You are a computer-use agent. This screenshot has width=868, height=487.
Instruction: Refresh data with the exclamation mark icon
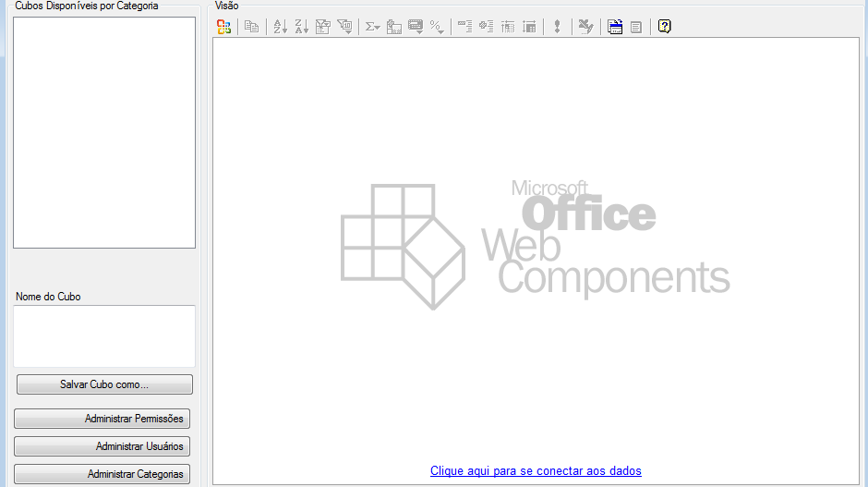click(557, 27)
